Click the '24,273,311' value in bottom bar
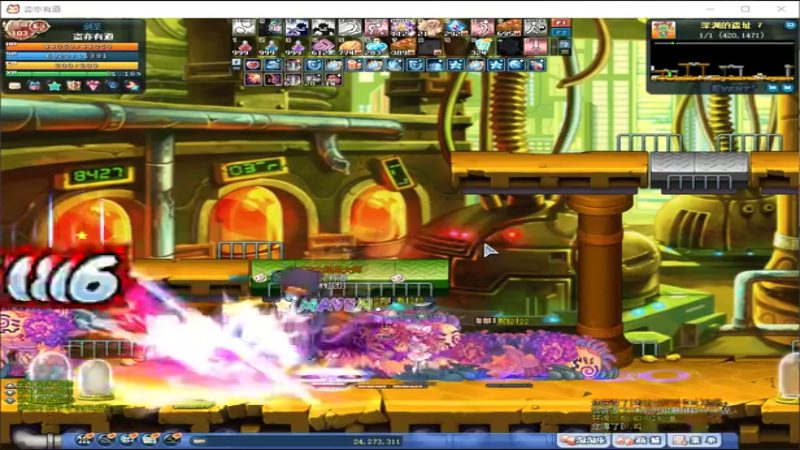Screen dimensions: 800x450 (x=376, y=441)
